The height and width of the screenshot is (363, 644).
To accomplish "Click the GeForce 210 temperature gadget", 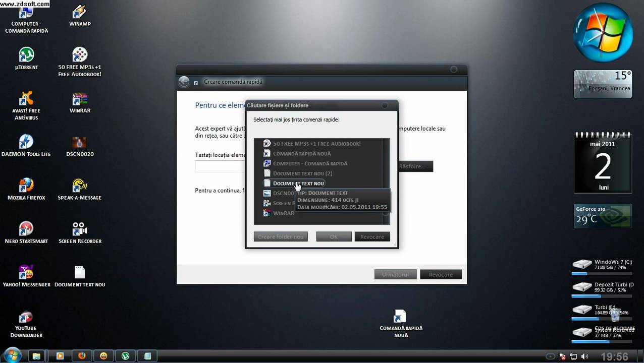I will 603,215.
